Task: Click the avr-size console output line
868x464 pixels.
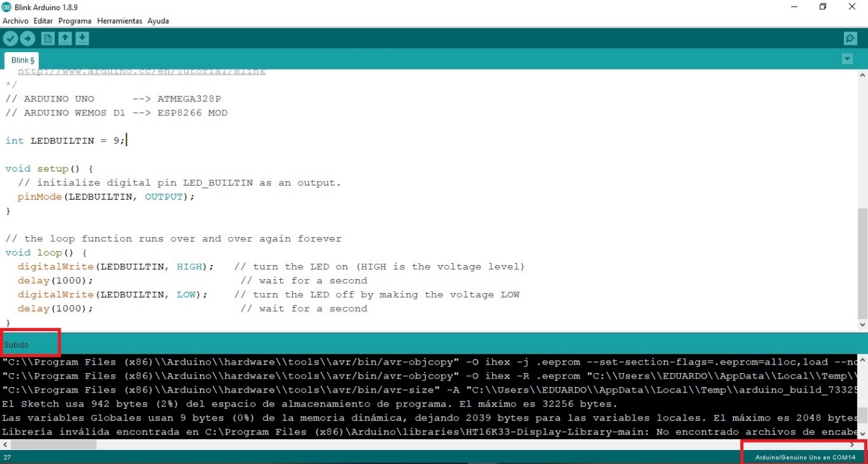Action: click(x=429, y=390)
